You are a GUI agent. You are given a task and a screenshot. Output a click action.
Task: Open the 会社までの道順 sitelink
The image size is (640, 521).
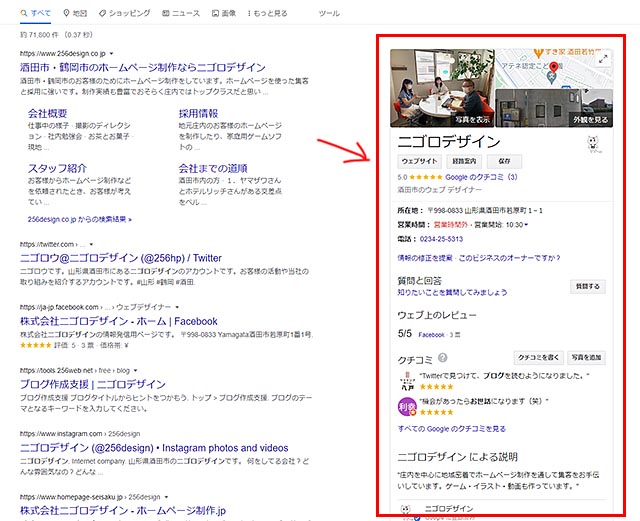tap(213, 168)
